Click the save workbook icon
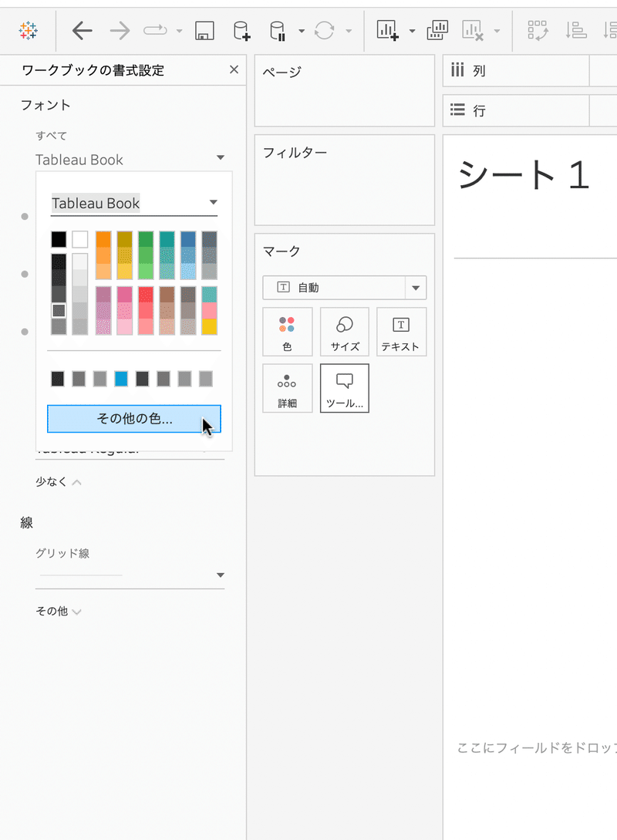The width and height of the screenshot is (617, 840). pyautogui.click(x=204, y=31)
